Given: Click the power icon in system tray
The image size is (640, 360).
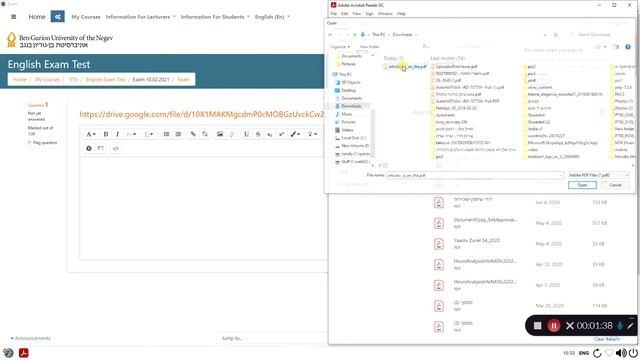Looking at the screenshot, I should (x=633, y=353).
